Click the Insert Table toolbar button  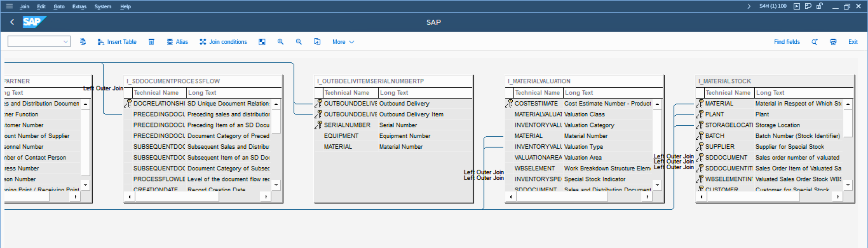click(117, 42)
